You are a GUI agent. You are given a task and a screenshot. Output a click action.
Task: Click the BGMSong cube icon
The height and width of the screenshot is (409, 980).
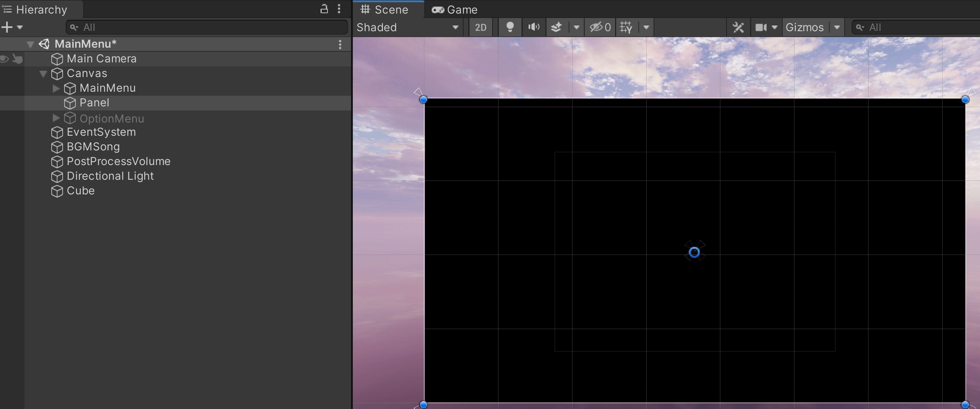(x=57, y=147)
